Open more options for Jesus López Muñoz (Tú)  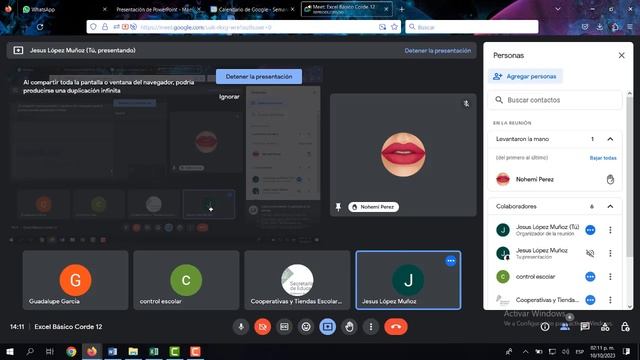click(x=610, y=230)
